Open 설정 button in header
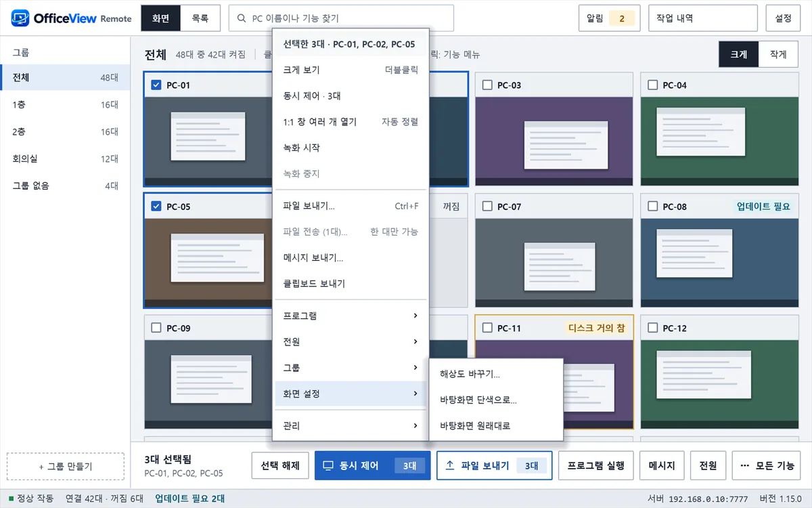 coord(783,18)
